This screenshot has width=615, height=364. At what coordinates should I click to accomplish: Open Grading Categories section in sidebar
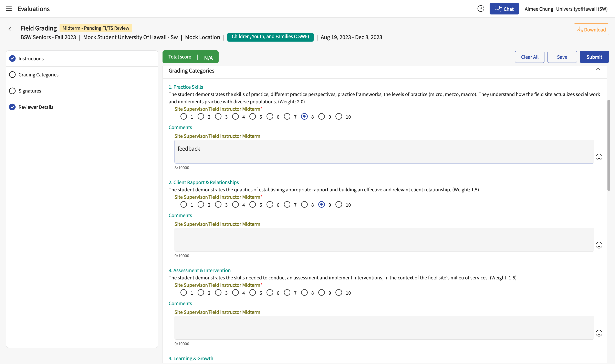tap(82, 75)
